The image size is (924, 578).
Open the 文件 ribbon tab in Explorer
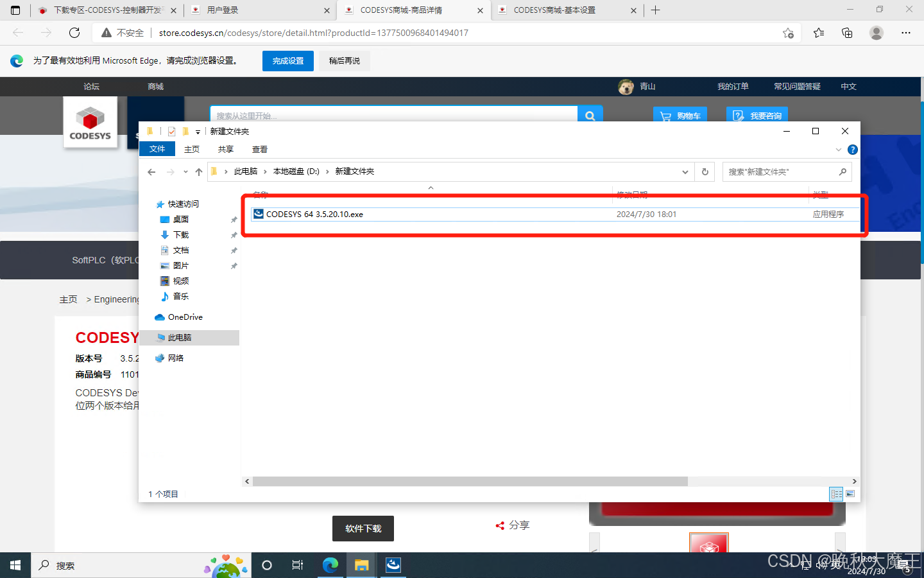(x=157, y=149)
